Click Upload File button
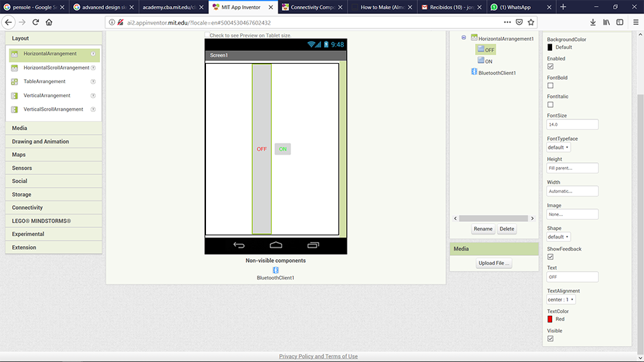 point(494,263)
